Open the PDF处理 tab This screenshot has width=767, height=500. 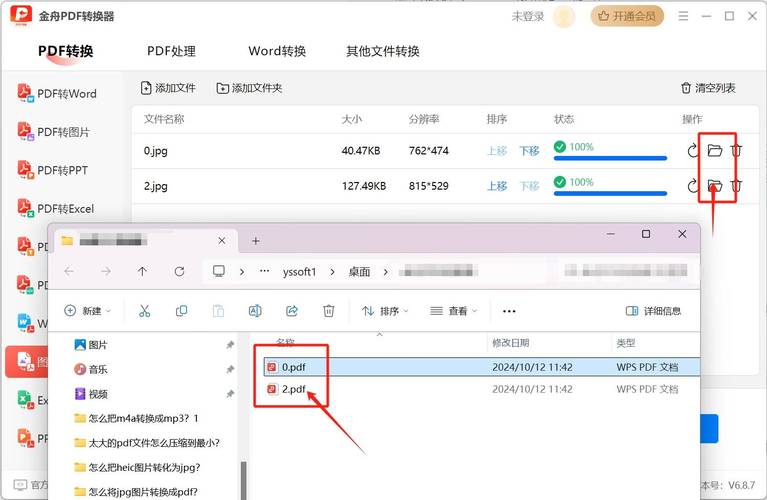[171, 51]
